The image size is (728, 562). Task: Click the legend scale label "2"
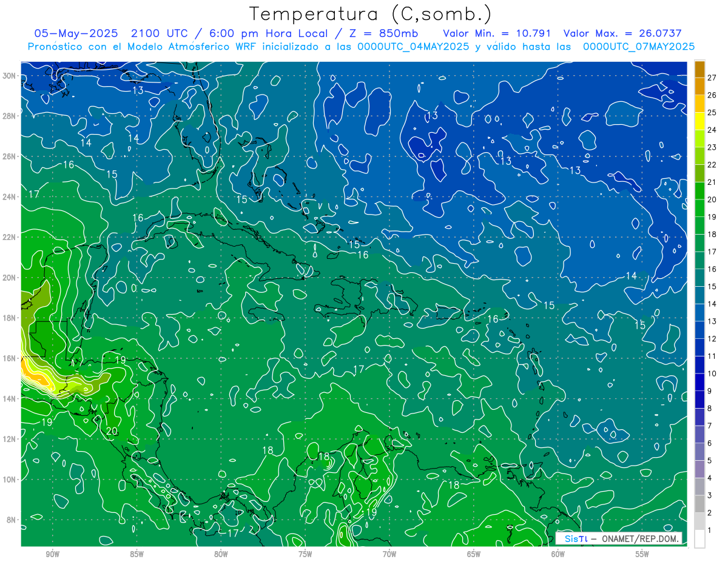point(710,513)
